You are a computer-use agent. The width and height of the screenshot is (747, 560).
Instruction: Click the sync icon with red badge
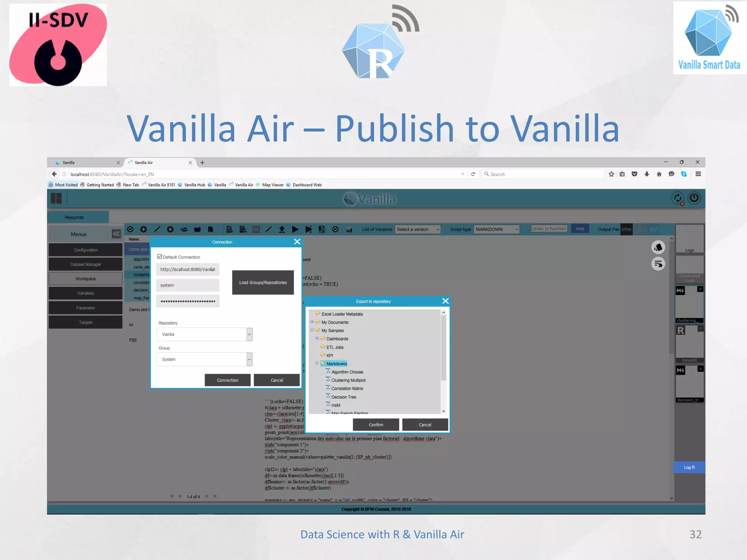pyautogui.click(x=678, y=198)
